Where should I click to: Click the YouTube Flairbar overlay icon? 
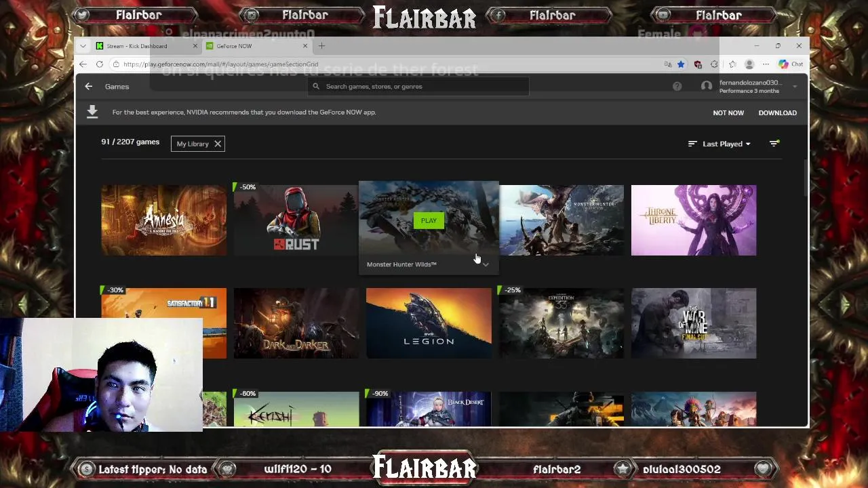click(x=663, y=15)
